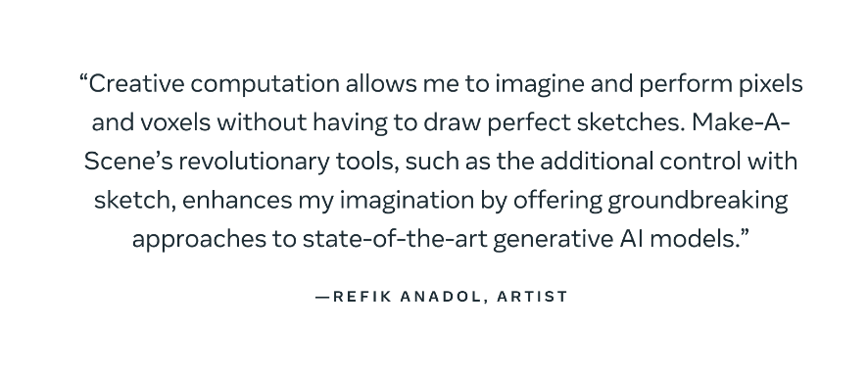Select the word "revolutionary"
The image size is (868, 376).
pos(254,163)
